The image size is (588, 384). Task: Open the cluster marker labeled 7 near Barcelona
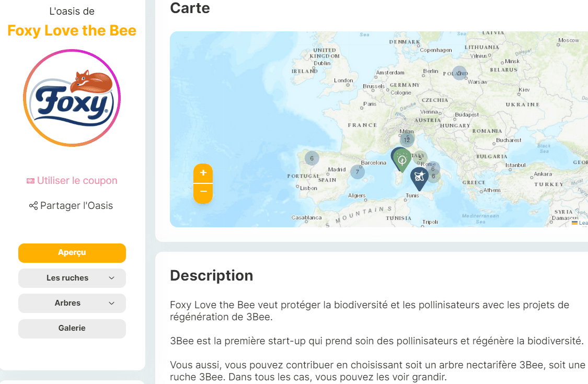(358, 172)
